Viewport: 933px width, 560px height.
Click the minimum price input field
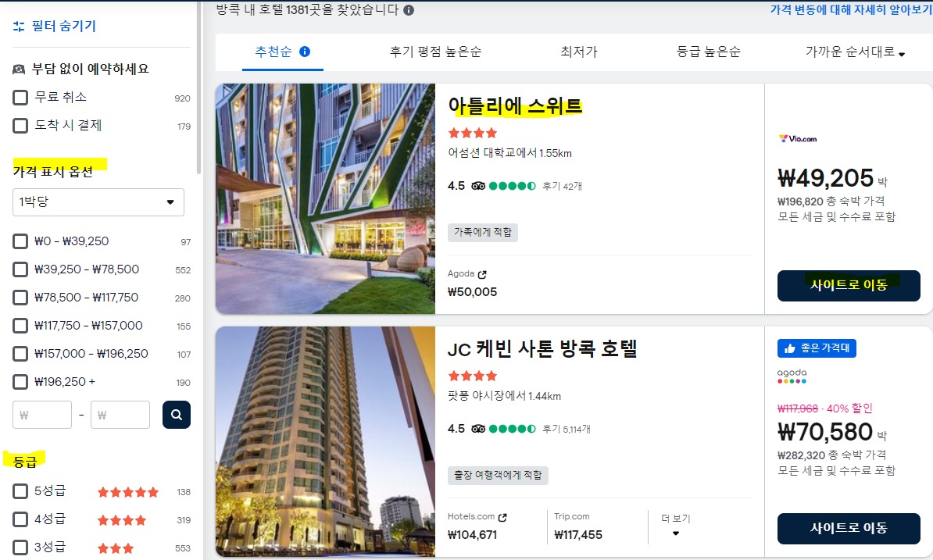[42, 415]
